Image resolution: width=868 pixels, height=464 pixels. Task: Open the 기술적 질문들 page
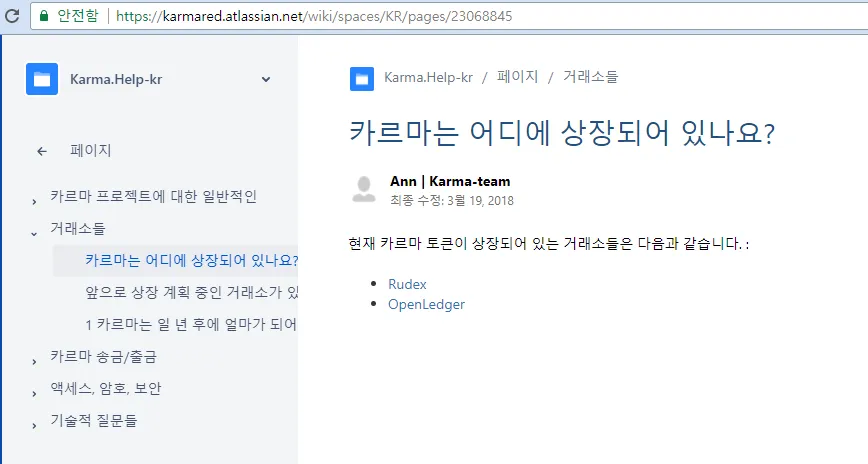coord(94,421)
